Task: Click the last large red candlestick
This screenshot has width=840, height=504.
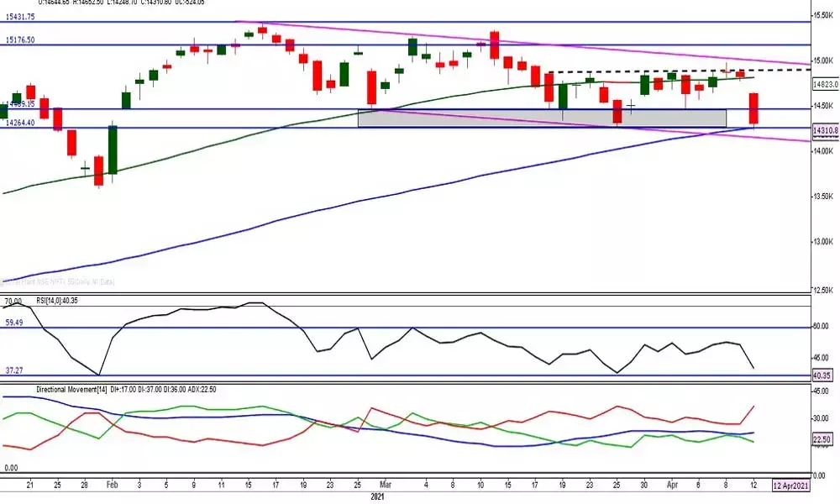Action: [x=753, y=109]
